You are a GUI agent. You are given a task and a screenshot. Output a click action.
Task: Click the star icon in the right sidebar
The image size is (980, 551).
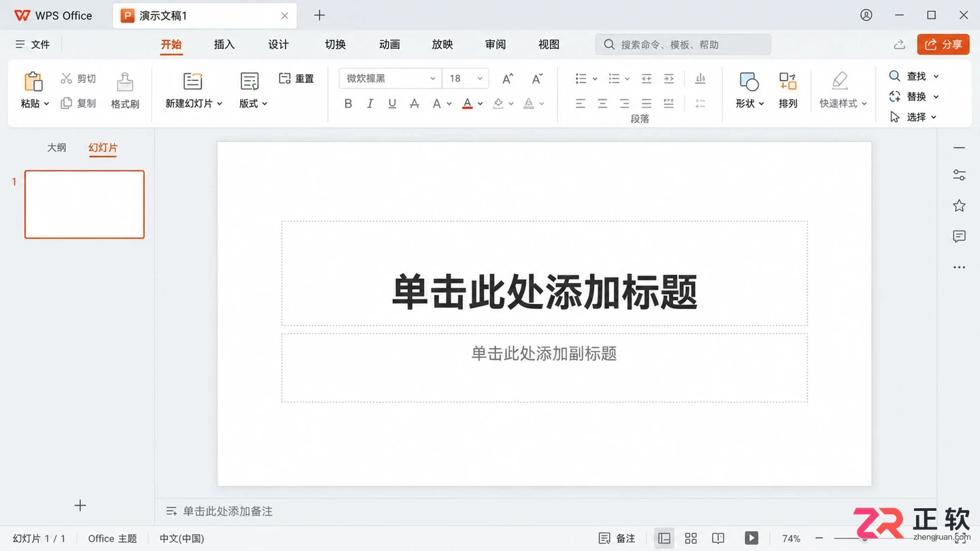click(960, 205)
